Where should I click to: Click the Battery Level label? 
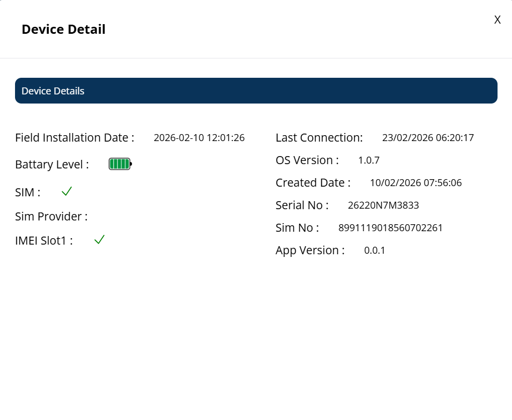[x=52, y=165]
